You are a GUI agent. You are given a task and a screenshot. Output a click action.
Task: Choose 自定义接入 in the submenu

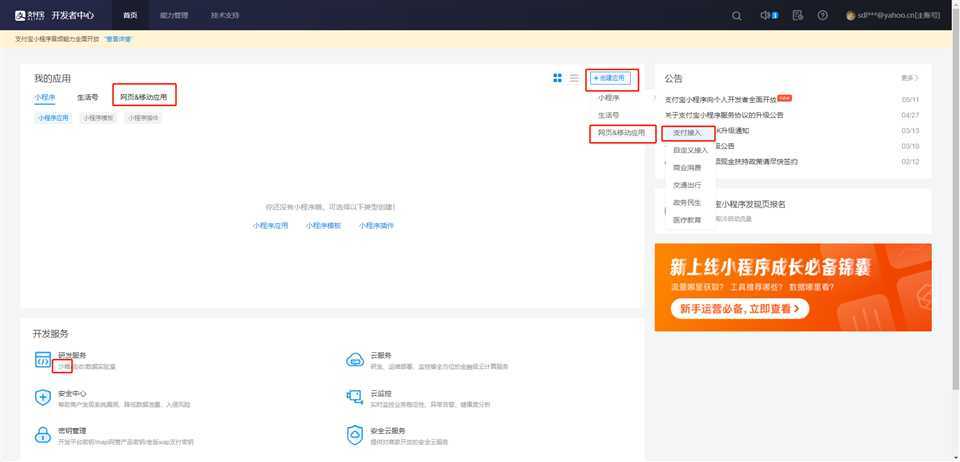point(690,150)
